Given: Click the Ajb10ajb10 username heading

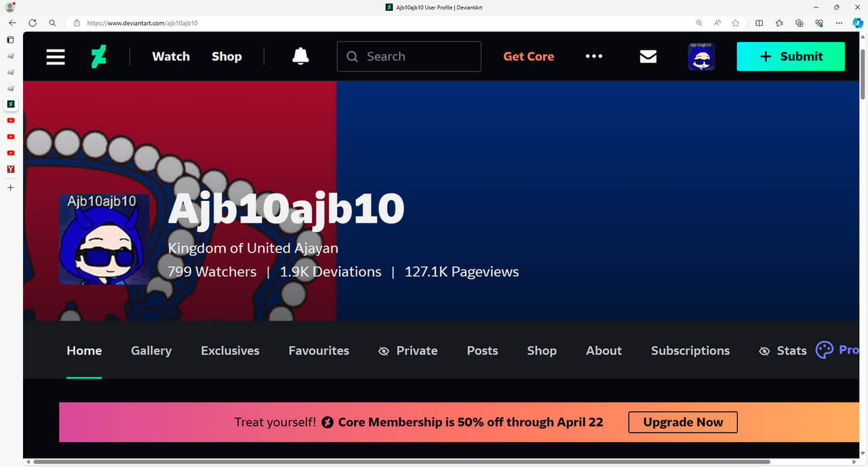Looking at the screenshot, I should (286, 209).
